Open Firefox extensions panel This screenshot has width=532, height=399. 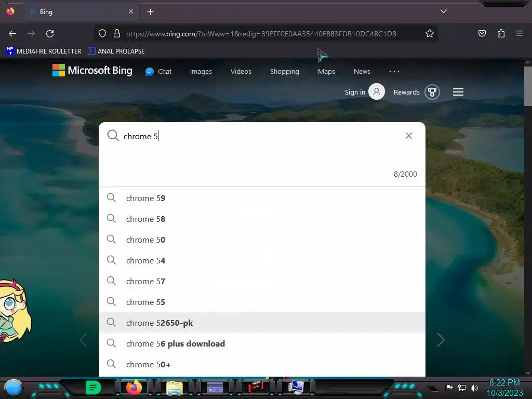pos(501,34)
